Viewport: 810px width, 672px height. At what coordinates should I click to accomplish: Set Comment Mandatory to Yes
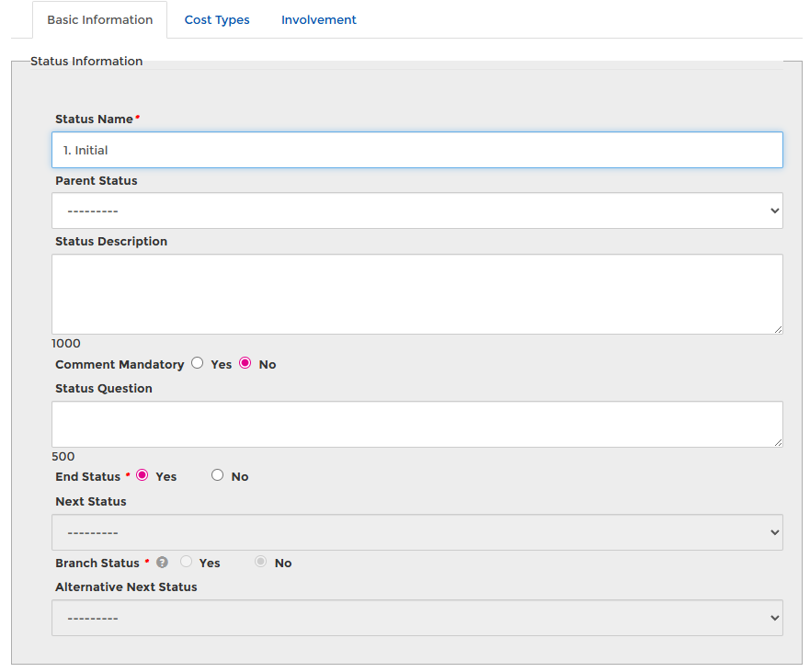click(198, 363)
